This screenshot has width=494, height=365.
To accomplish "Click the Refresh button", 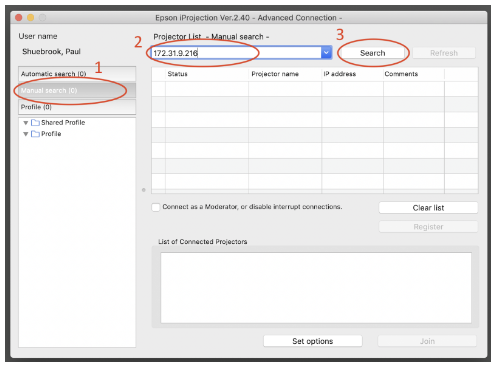I will 444,53.
